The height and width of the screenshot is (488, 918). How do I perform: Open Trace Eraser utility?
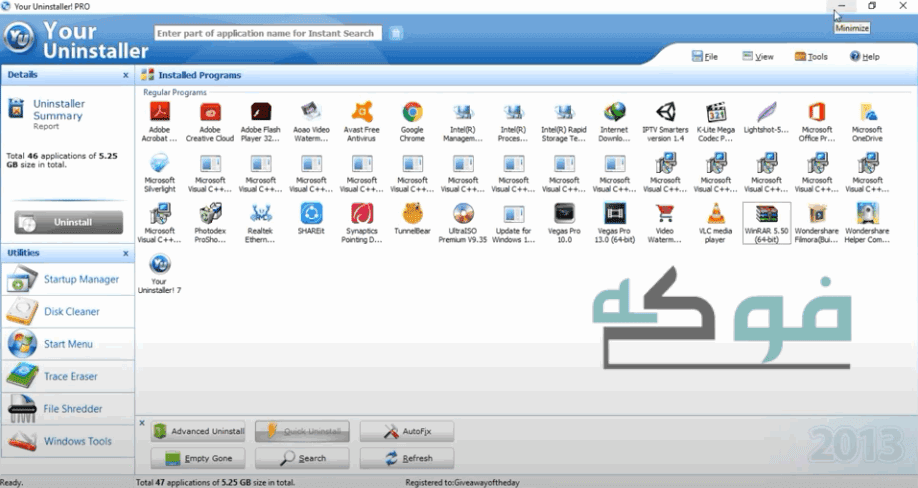[68, 376]
